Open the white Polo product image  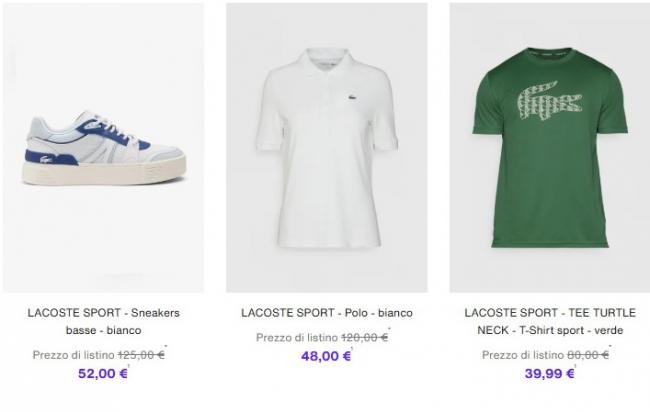pos(326,148)
